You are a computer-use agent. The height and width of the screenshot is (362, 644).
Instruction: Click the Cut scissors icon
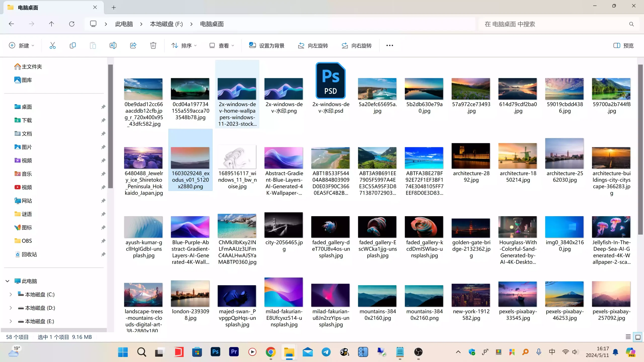point(52,46)
